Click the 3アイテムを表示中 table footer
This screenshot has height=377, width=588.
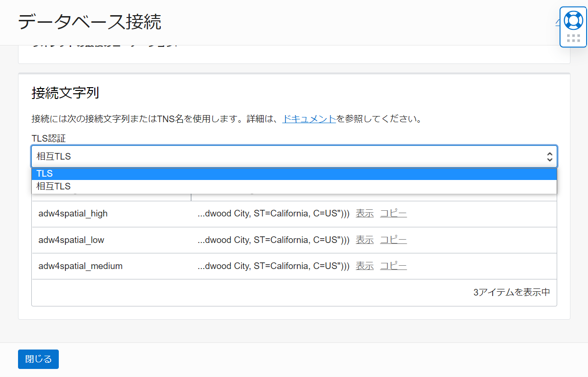[512, 292]
